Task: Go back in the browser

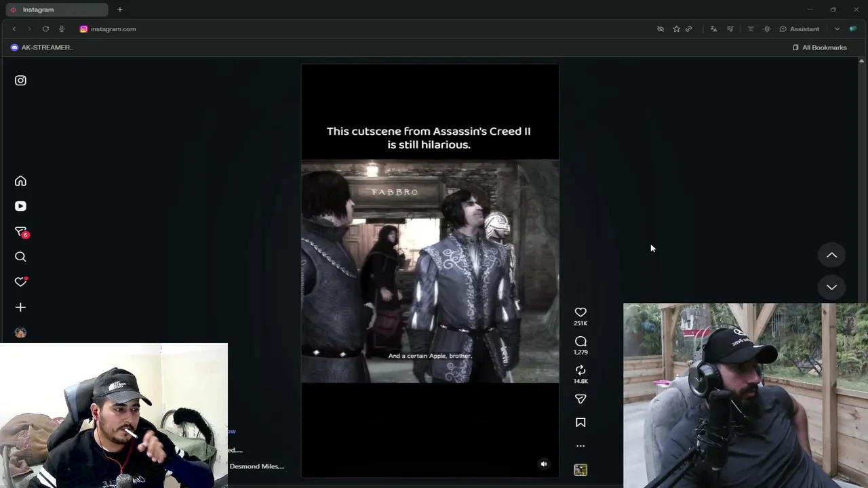Action: click(14, 29)
